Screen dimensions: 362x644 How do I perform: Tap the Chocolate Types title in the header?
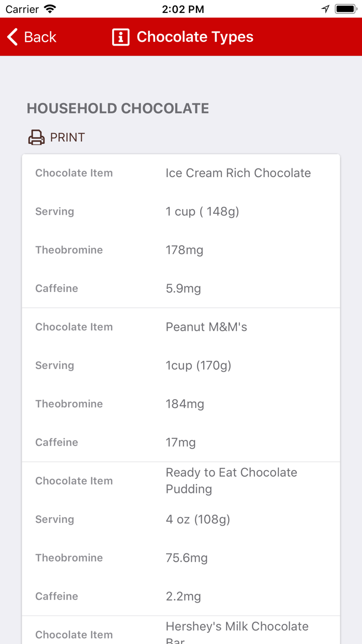pyautogui.click(x=195, y=37)
